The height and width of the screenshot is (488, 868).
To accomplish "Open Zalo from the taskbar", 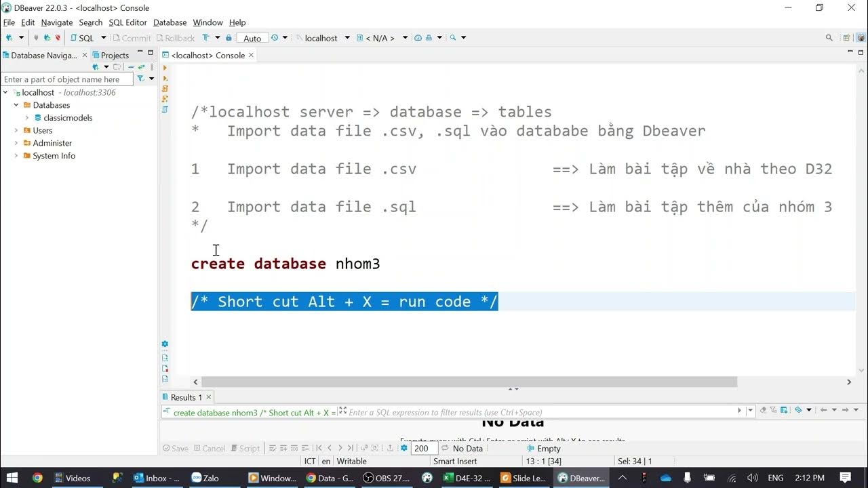I will pos(205,478).
